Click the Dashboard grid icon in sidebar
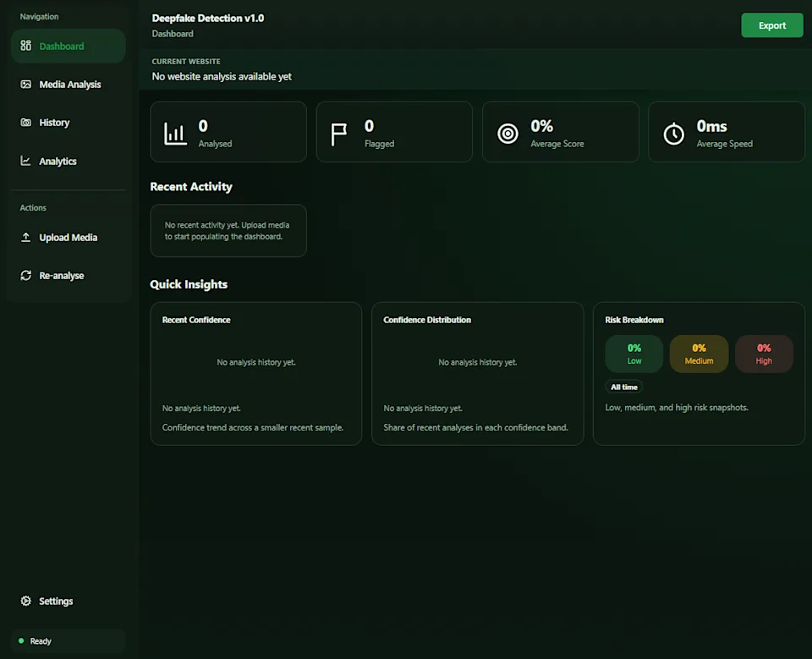812x659 pixels. click(x=26, y=46)
